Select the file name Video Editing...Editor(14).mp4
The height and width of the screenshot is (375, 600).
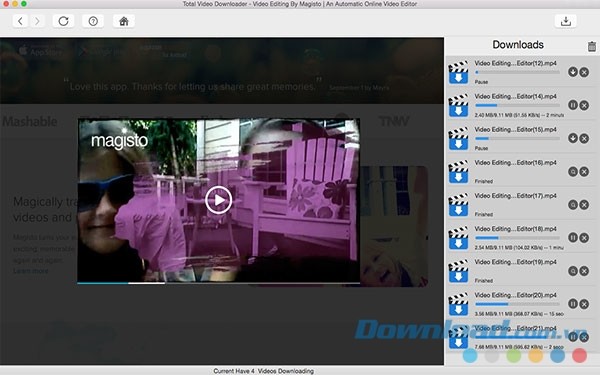click(x=515, y=96)
